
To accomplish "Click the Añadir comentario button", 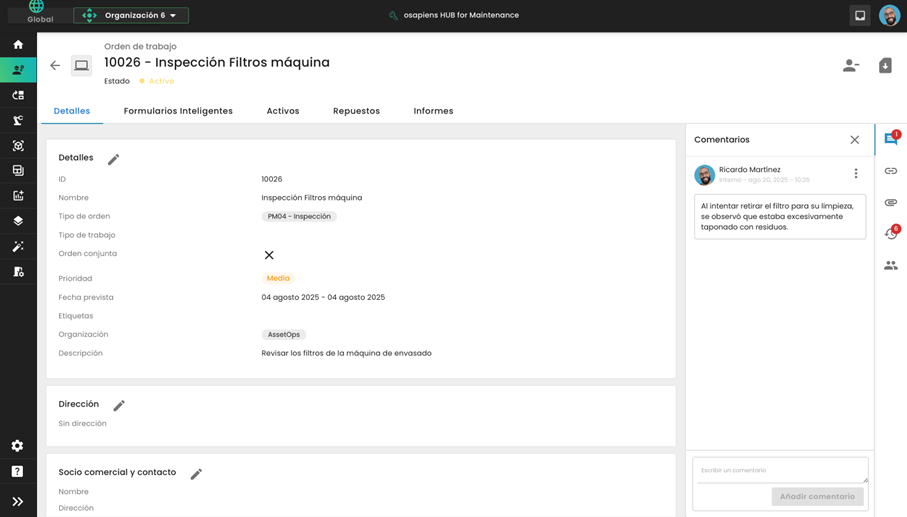I will pyautogui.click(x=817, y=496).
